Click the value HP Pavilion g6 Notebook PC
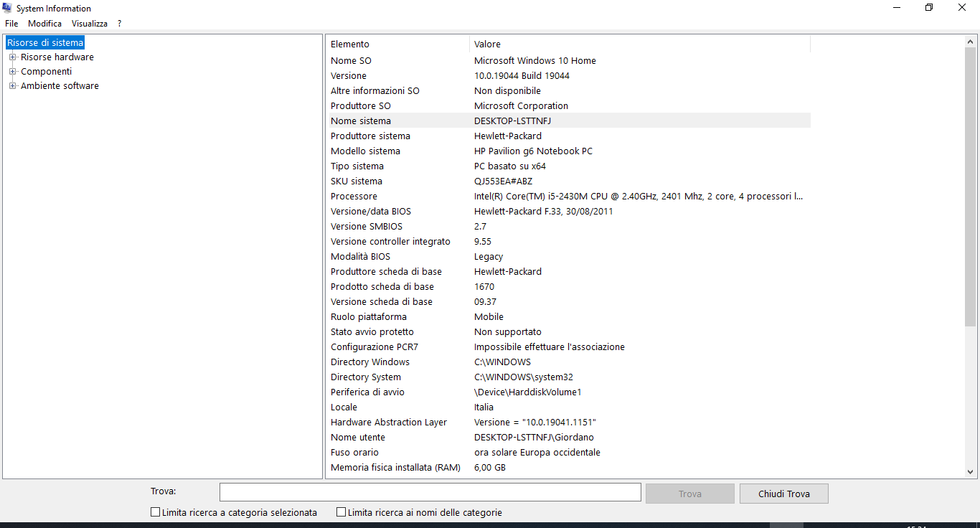This screenshot has width=980, height=528. (x=533, y=151)
